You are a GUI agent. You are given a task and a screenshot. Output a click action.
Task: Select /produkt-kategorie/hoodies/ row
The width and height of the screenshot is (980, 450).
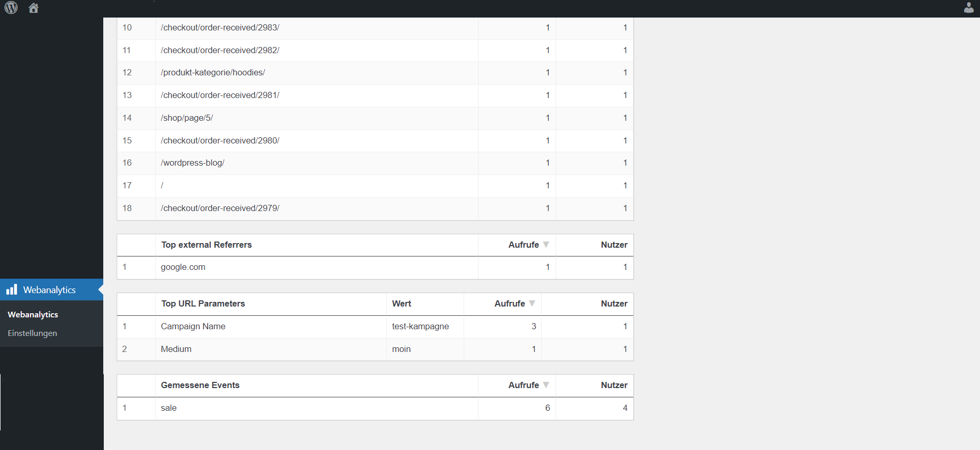coord(375,72)
